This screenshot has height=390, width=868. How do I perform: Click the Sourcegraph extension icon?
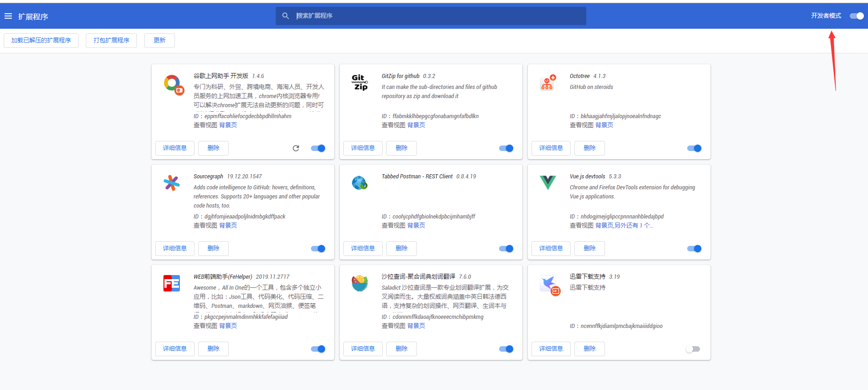pos(172,183)
